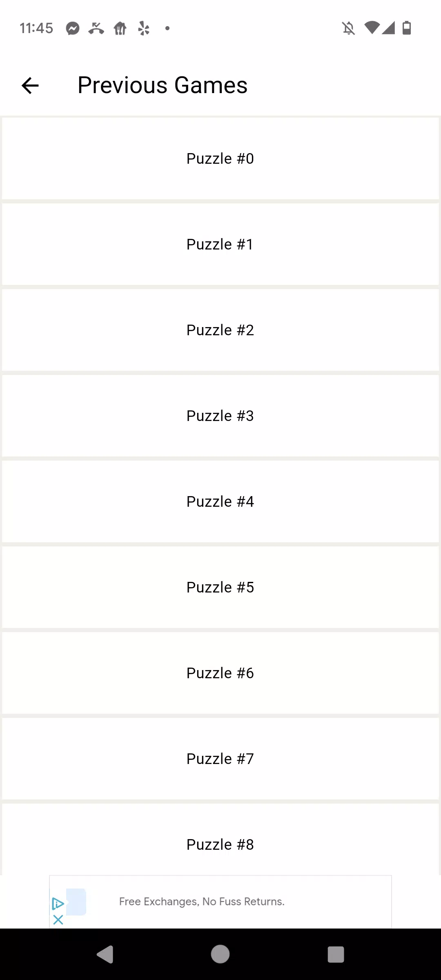This screenshot has height=980, width=441.
Task: Open the Free Exchanges ad banner
Action: pyautogui.click(x=220, y=902)
